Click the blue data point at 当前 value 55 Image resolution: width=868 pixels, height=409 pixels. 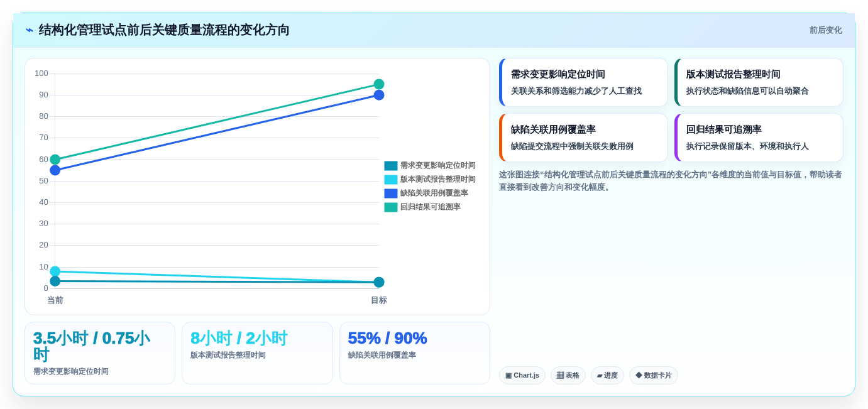point(55,170)
